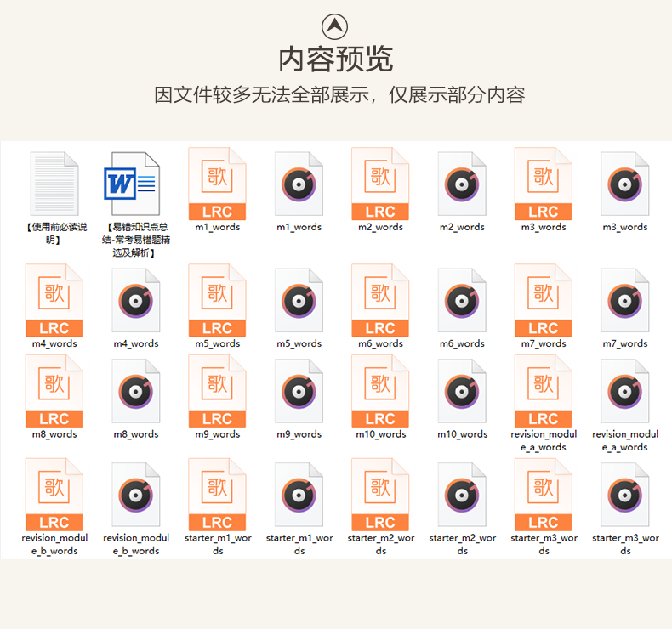The width and height of the screenshot is (672, 629).
Task: Select the m10_words audio disc file icon
Action: (x=462, y=391)
